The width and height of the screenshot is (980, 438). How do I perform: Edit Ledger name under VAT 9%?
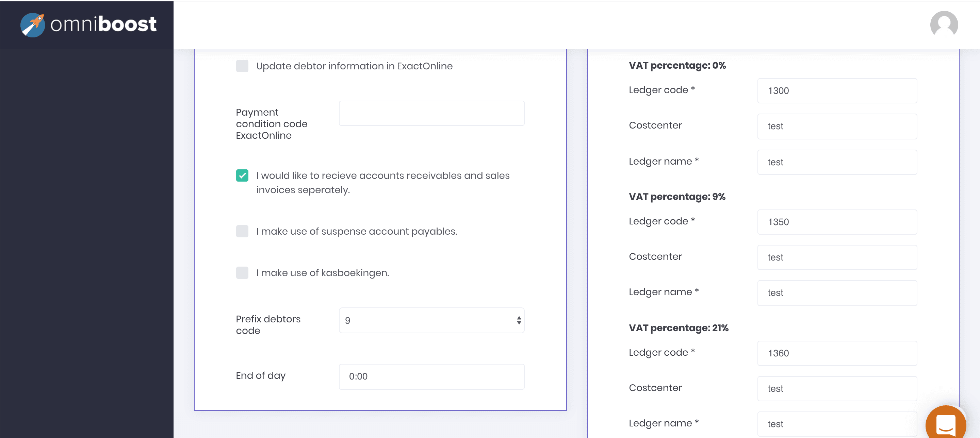pos(837,293)
